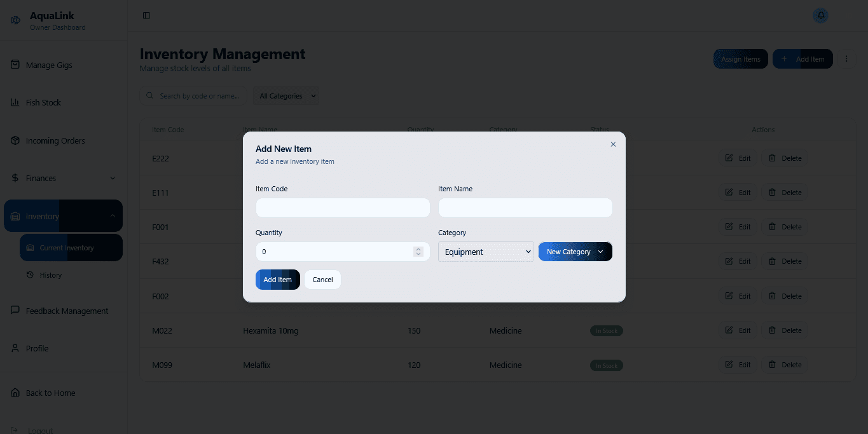Viewport: 868px width, 434px height.
Task: Click the Feedback Management chat icon
Action: click(x=15, y=311)
